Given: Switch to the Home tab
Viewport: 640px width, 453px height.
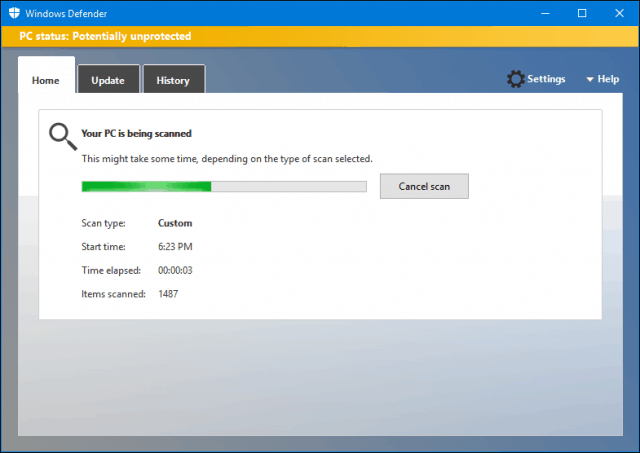Looking at the screenshot, I should pyautogui.click(x=46, y=75).
